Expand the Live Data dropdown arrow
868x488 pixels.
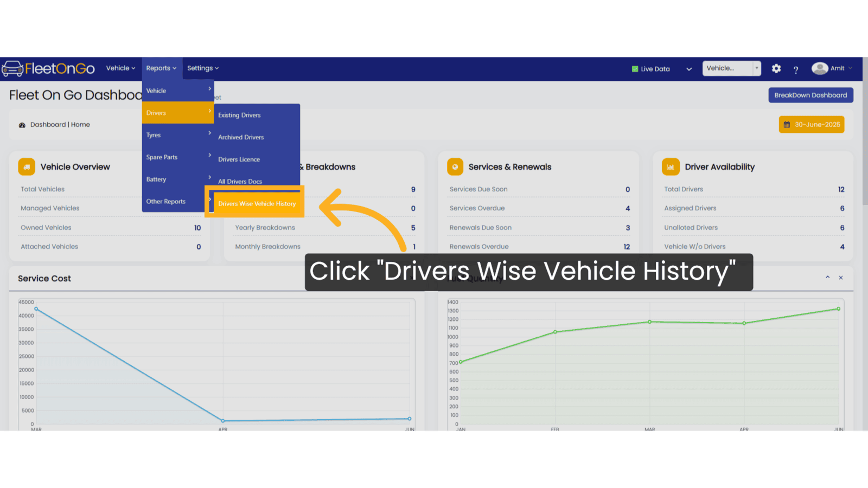click(689, 69)
